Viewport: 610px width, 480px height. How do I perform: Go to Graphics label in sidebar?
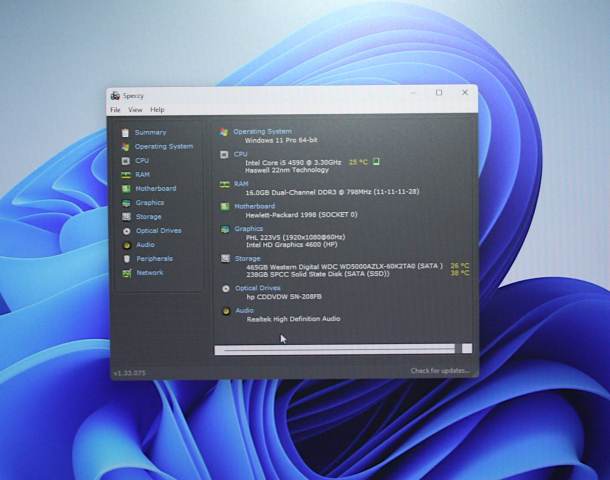click(x=150, y=203)
